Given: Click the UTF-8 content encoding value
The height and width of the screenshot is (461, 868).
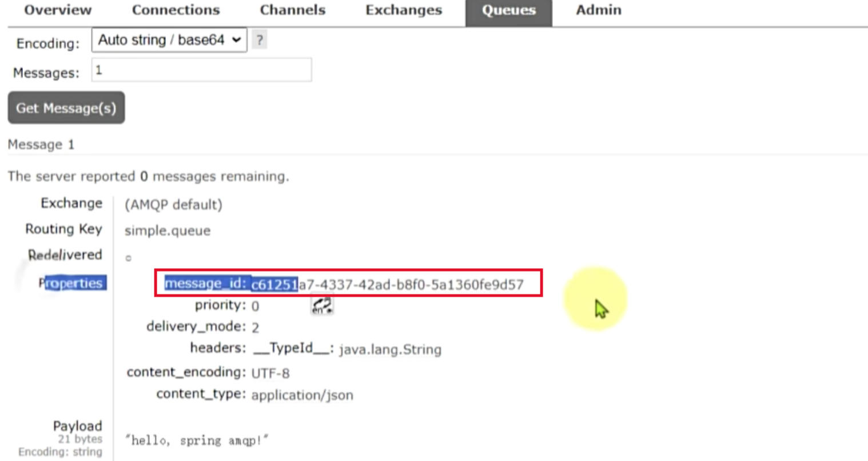Looking at the screenshot, I should 270,373.
